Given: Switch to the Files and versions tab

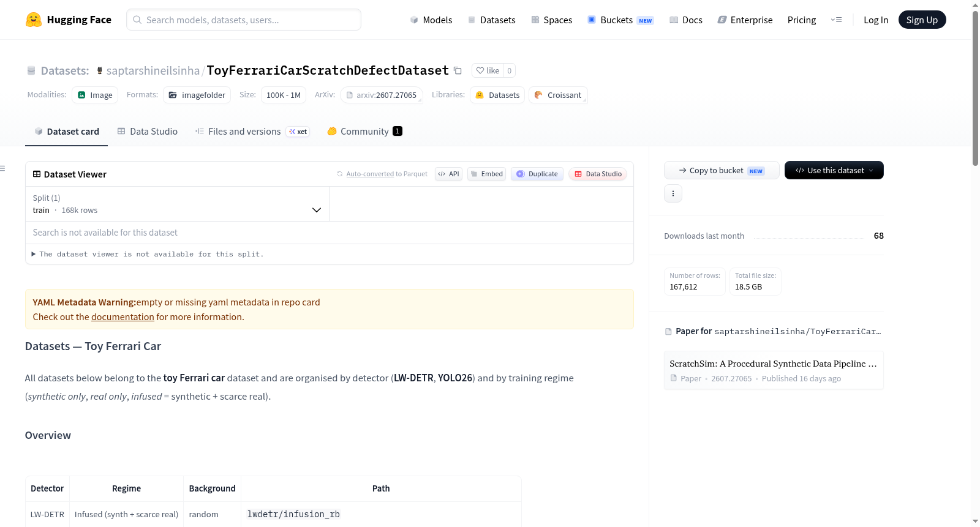Looking at the screenshot, I should tap(252, 132).
